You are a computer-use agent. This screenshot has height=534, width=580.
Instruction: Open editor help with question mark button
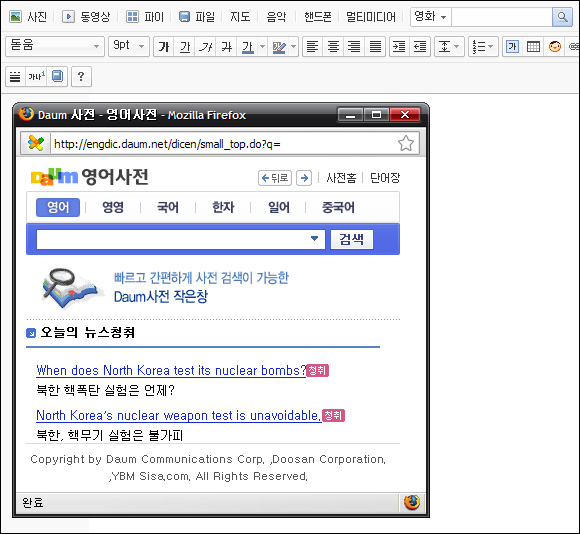pos(81,77)
